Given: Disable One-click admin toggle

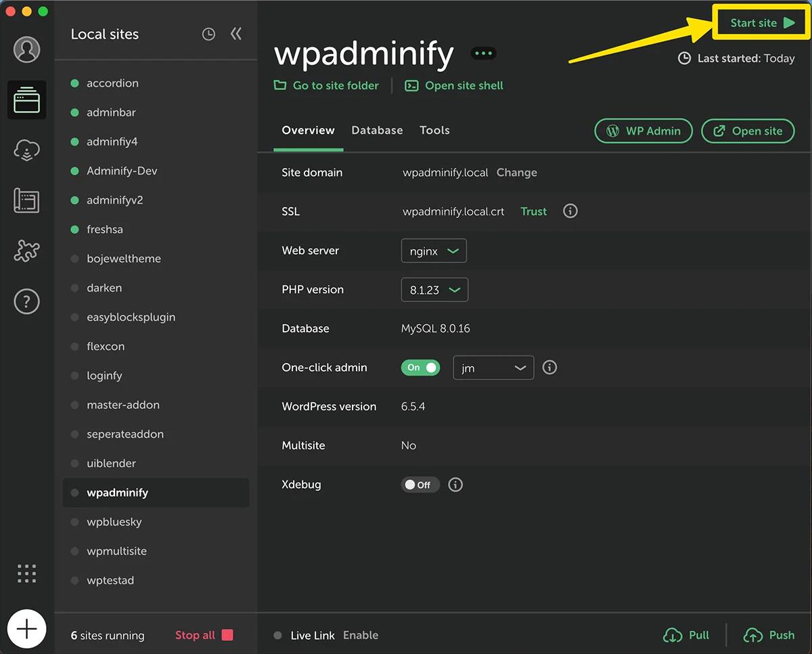Looking at the screenshot, I should (x=420, y=368).
